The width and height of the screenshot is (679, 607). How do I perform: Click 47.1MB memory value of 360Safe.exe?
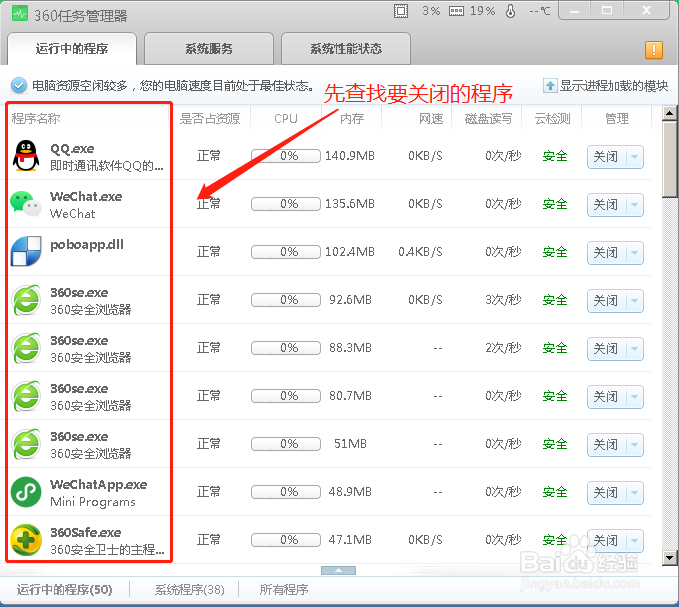tap(350, 539)
